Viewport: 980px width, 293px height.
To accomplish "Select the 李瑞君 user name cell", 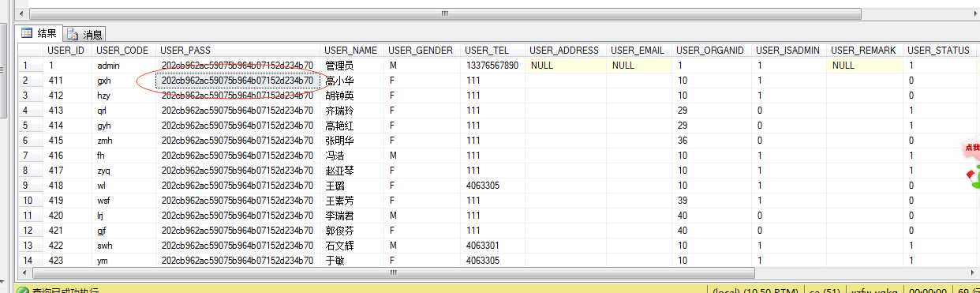I will pyautogui.click(x=353, y=216).
